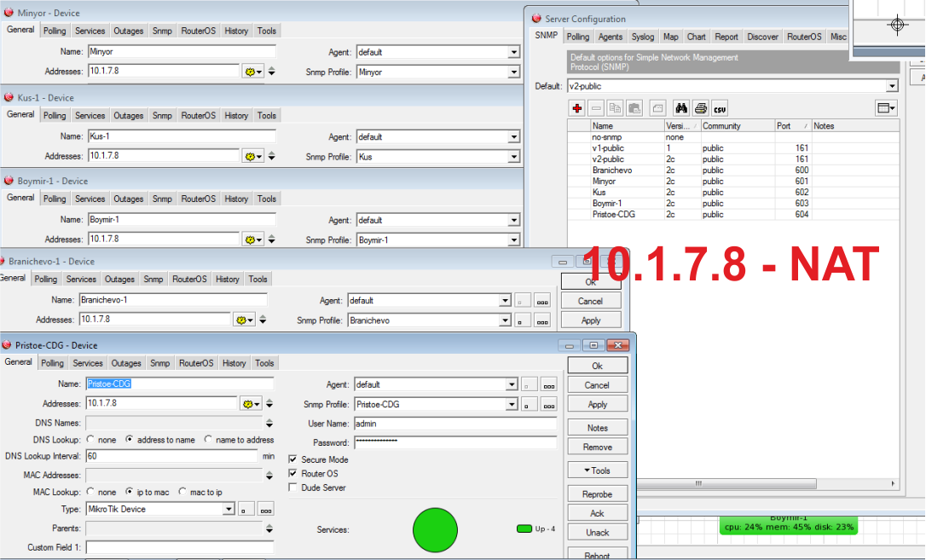Disable the Secure Mode checkbox

point(294,459)
